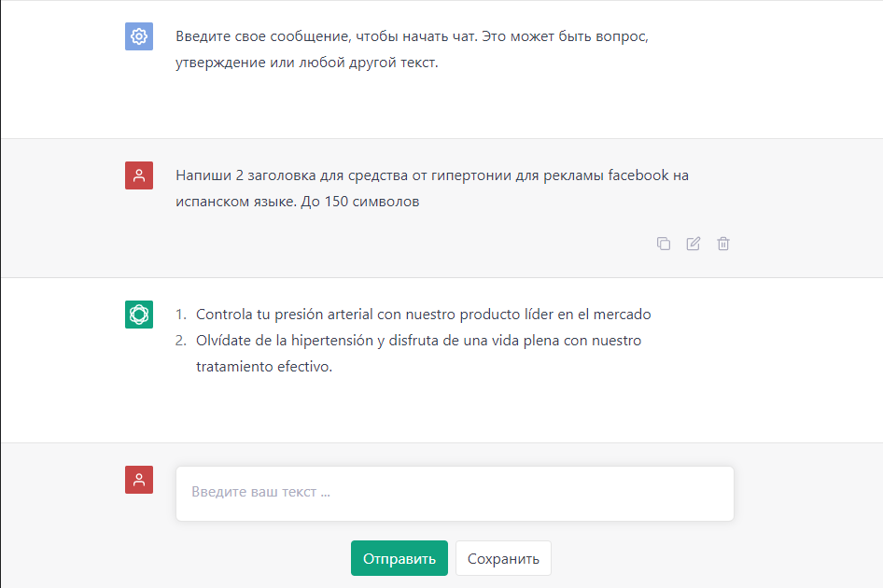
Task: Click the list number "2." in the reply
Action: pyautogui.click(x=182, y=341)
